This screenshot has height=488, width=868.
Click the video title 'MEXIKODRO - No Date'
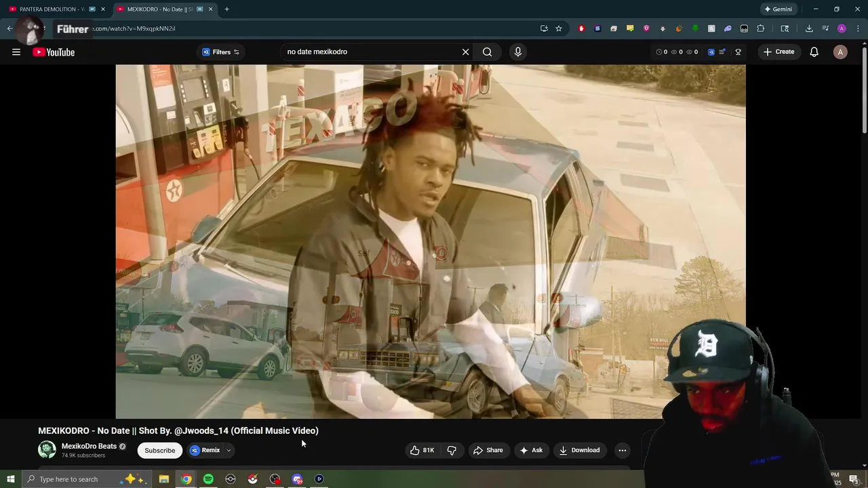point(178,430)
